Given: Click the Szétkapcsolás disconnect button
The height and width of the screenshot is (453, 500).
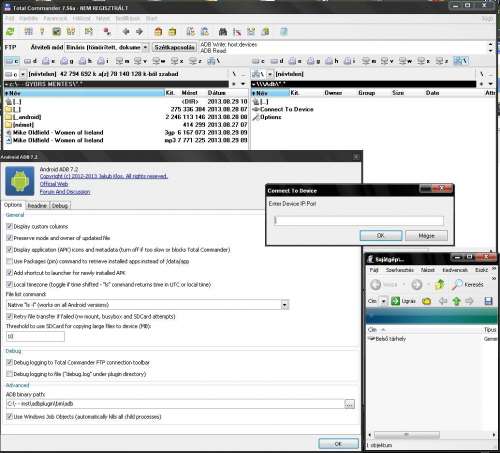Looking at the screenshot, I should pyautogui.click(x=174, y=47).
